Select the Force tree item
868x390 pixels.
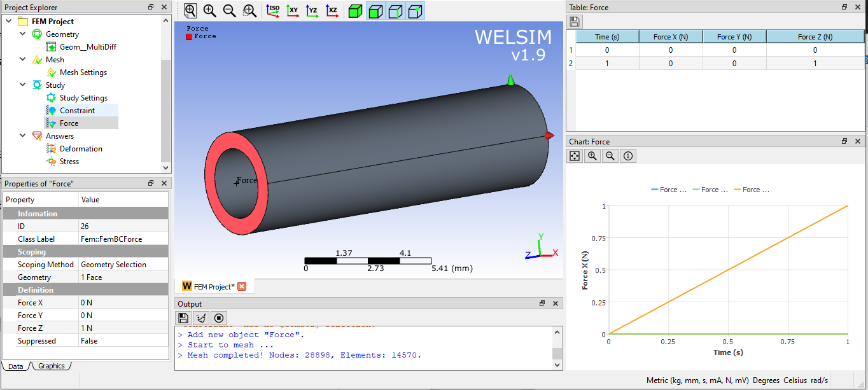69,123
